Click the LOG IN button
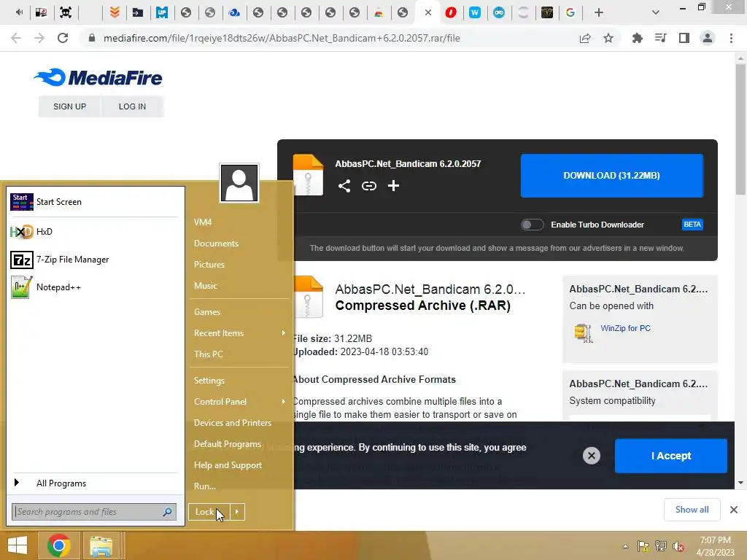 [x=133, y=106]
